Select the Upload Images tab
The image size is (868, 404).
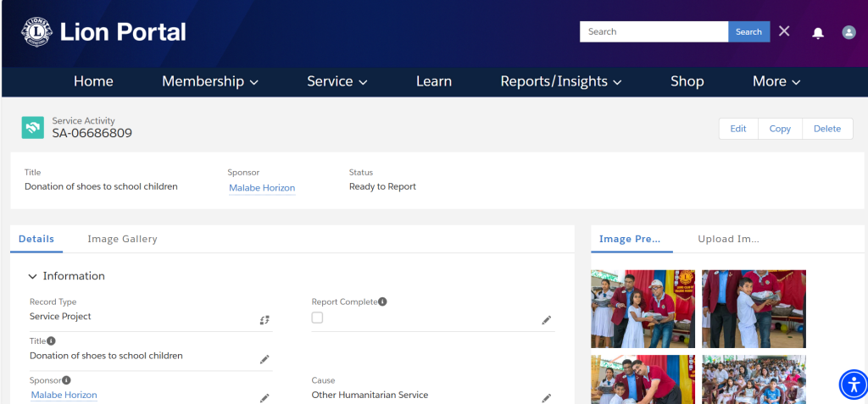click(728, 239)
